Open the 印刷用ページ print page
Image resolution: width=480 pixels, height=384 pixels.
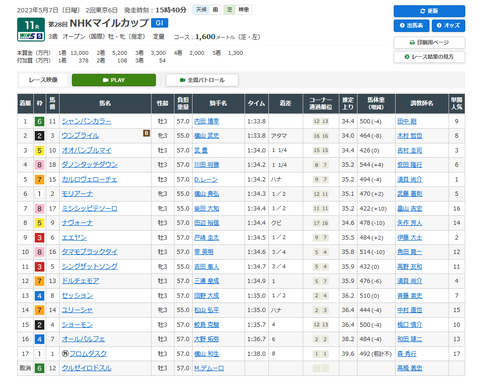coord(429,43)
